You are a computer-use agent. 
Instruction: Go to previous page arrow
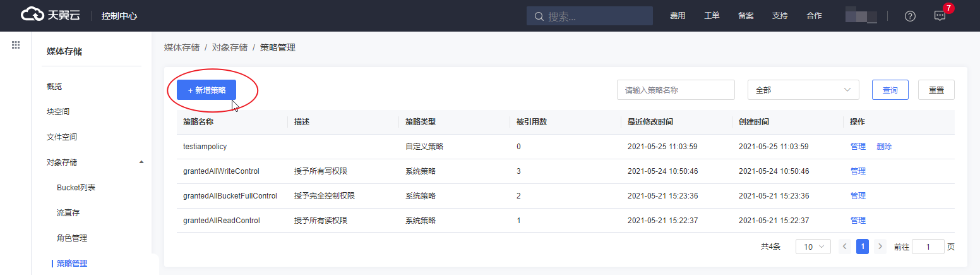[x=844, y=247]
